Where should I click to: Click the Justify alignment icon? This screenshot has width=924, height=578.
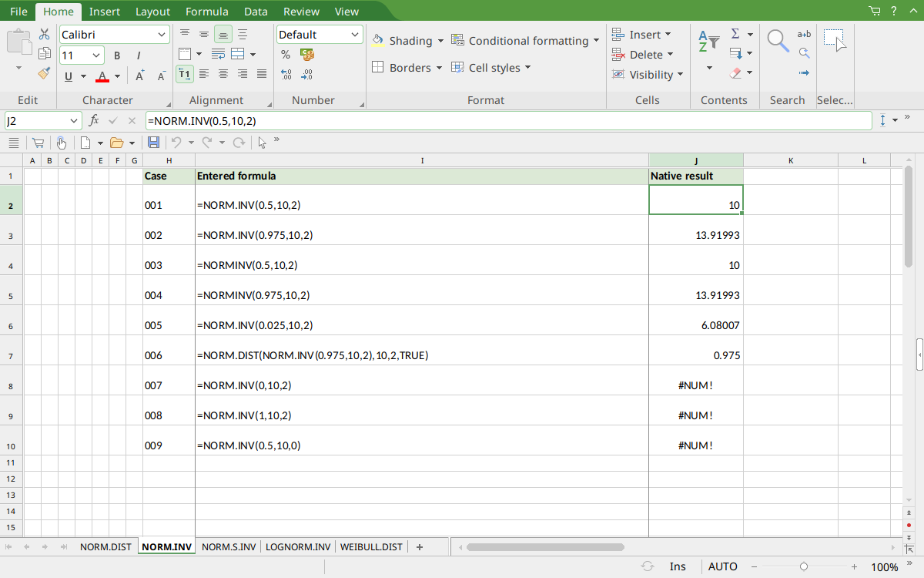(x=262, y=74)
